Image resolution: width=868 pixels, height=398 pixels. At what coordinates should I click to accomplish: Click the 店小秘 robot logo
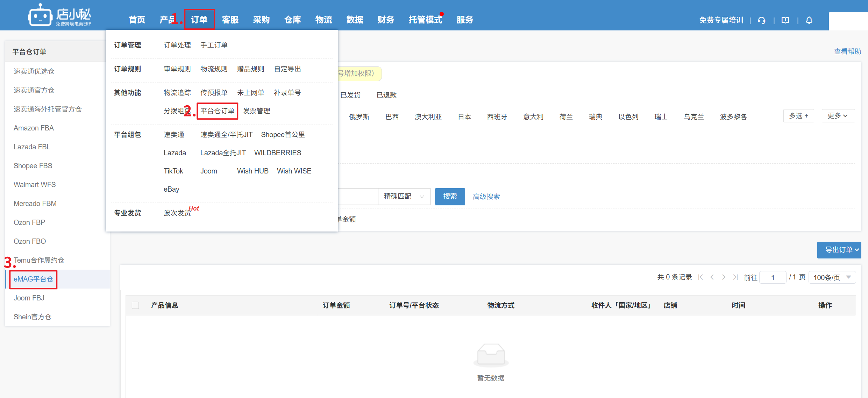point(40,15)
